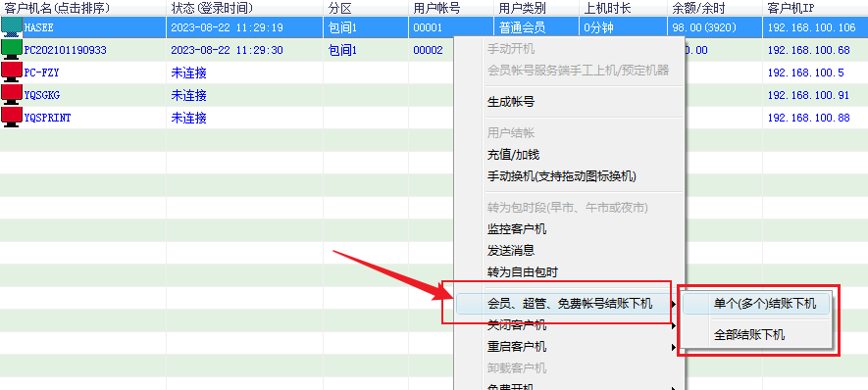
Task: Click the red PC-FZY monitor icon
Action: coord(11,73)
